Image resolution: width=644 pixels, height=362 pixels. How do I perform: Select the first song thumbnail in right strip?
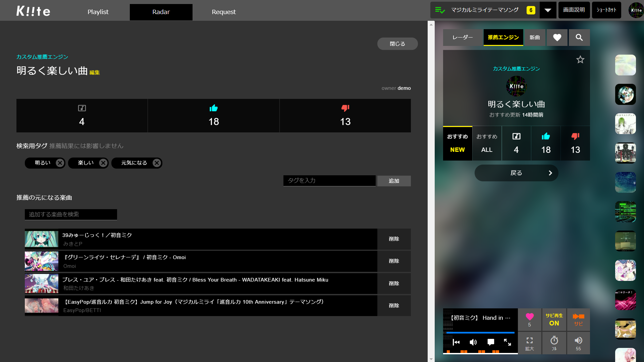[625, 65]
